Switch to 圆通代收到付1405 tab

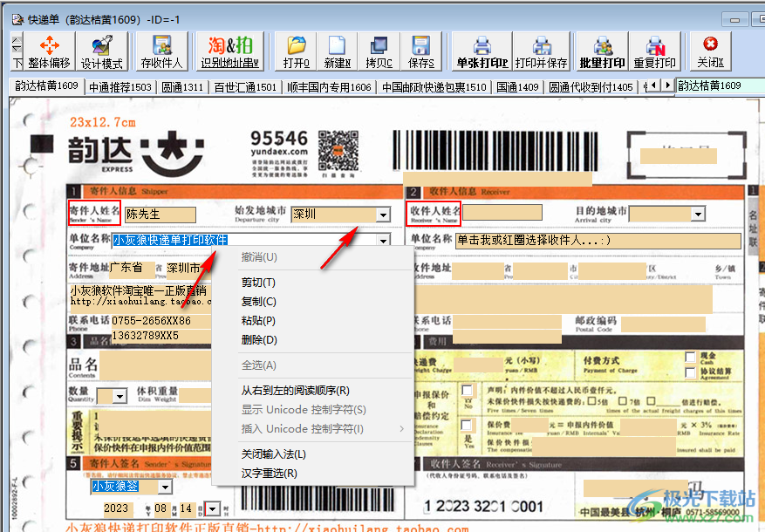click(x=591, y=87)
